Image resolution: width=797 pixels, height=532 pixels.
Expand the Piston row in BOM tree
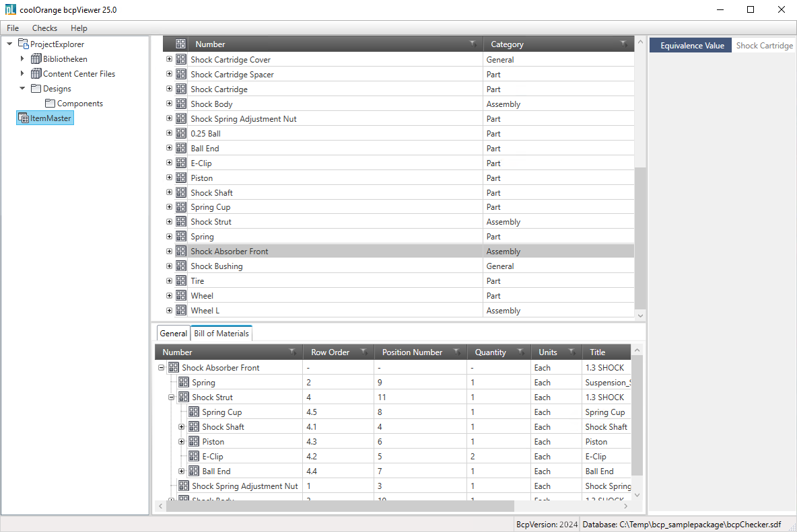coord(182,442)
